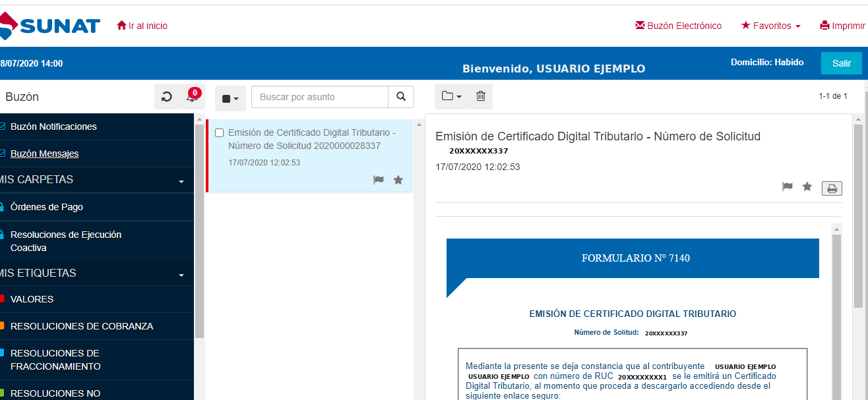Open the move-to-folder dropdown

[452, 96]
